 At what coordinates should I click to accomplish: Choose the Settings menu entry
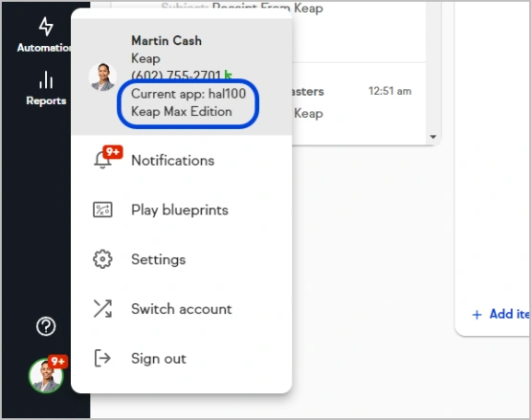[x=159, y=260]
